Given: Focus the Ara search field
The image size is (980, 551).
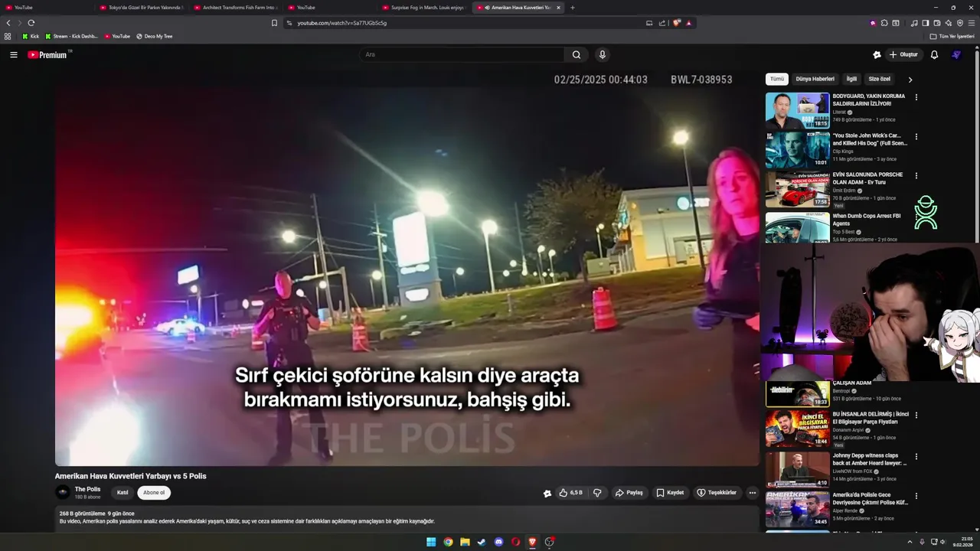Looking at the screenshot, I should pyautogui.click(x=462, y=54).
